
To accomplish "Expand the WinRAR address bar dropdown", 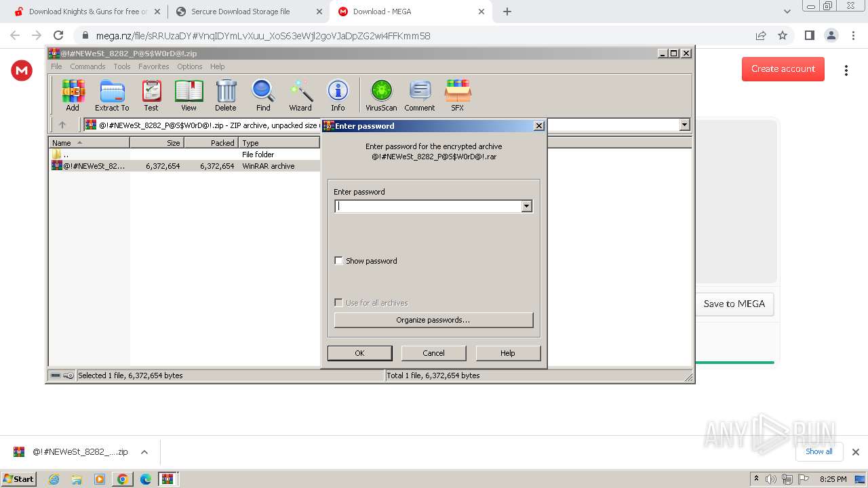I will coord(684,125).
